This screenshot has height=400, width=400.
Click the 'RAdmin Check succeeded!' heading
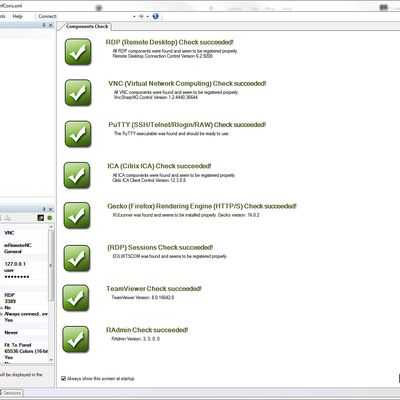pyautogui.click(x=147, y=330)
